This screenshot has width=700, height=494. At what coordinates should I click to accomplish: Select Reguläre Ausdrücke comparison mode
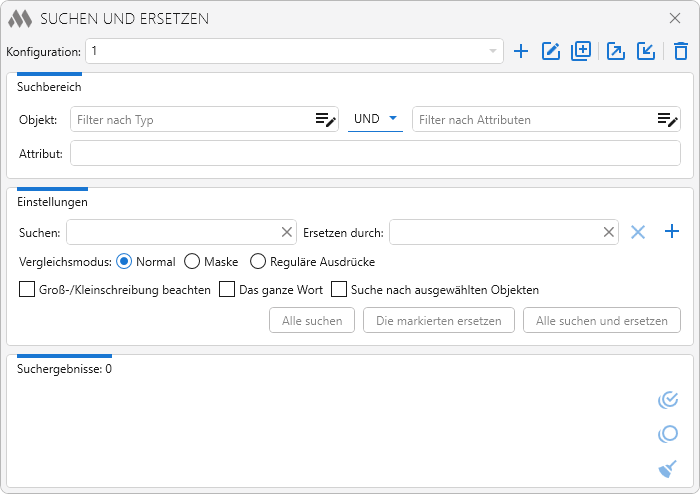point(258,262)
